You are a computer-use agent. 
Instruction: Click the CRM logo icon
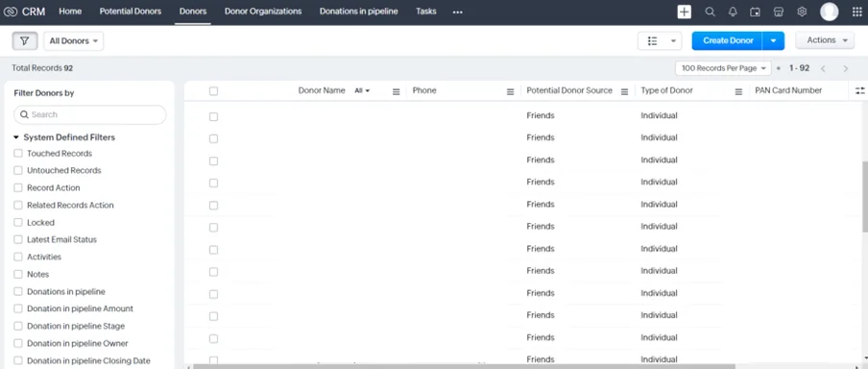11,12
